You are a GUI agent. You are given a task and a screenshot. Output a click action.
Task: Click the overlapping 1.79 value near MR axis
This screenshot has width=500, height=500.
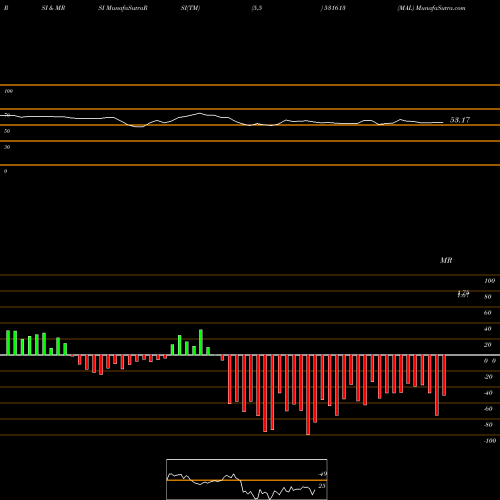pyautogui.click(x=463, y=294)
